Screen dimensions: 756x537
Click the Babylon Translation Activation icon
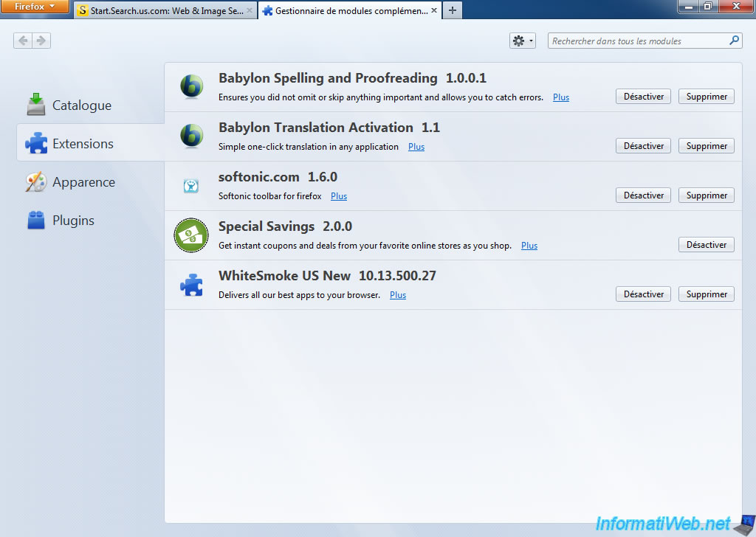tap(191, 136)
